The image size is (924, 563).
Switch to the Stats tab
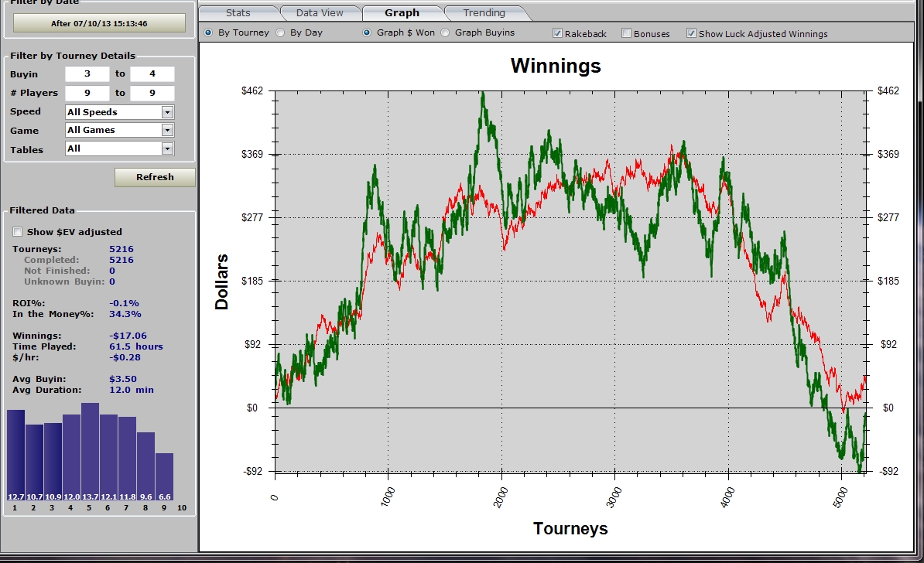tap(238, 13)
